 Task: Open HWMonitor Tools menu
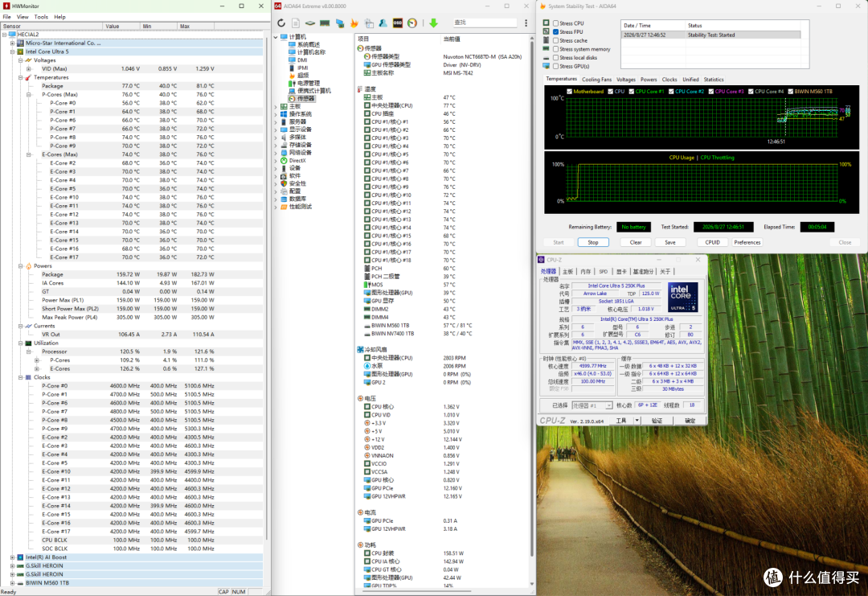coord(41,17)
